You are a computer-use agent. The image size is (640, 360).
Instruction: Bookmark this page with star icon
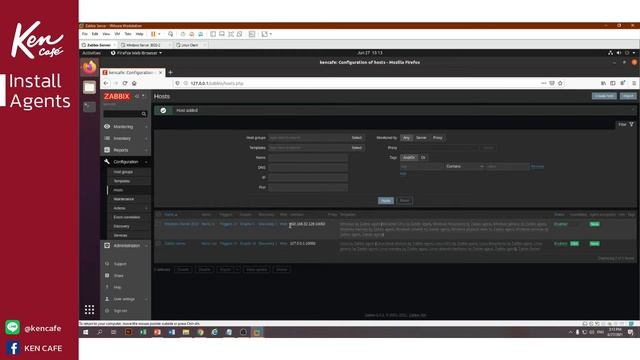560,83
